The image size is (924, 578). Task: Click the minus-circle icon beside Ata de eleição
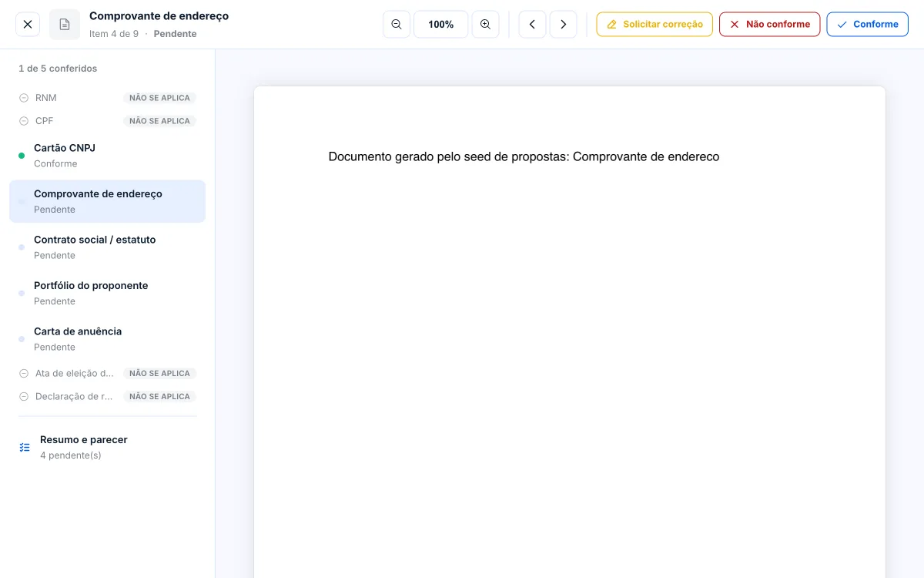(24, 373)
